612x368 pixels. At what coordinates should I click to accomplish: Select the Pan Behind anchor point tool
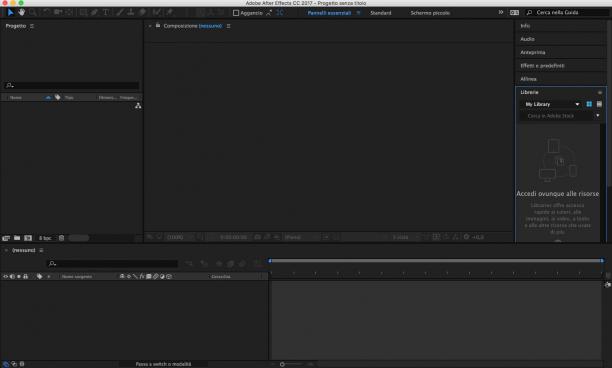click(x=69, y=12)
